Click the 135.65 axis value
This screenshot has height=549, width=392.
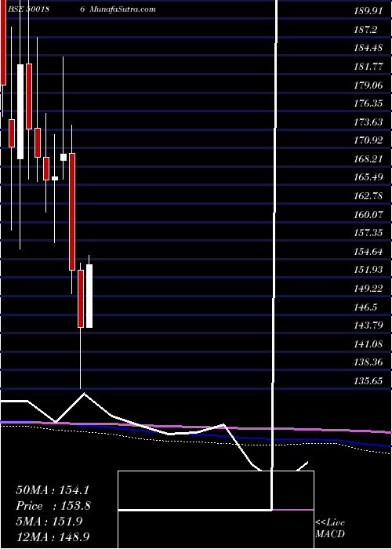click(368, 381)
